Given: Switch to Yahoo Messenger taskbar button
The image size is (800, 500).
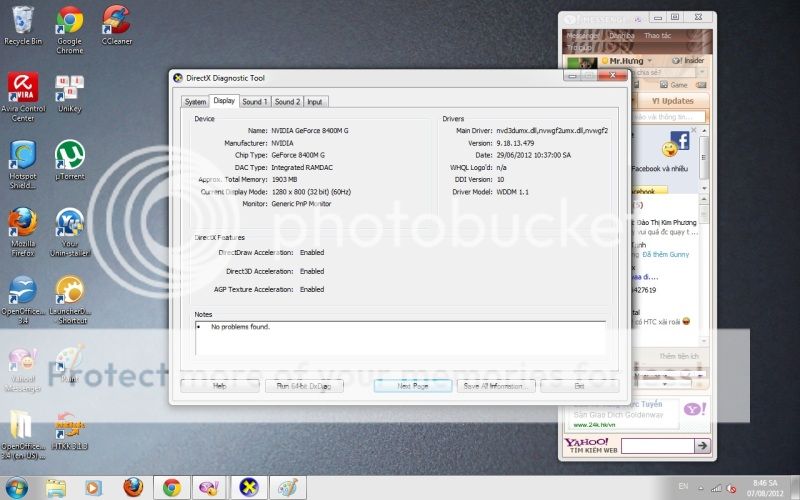Looking at the screenshot, I should point(210,488).
